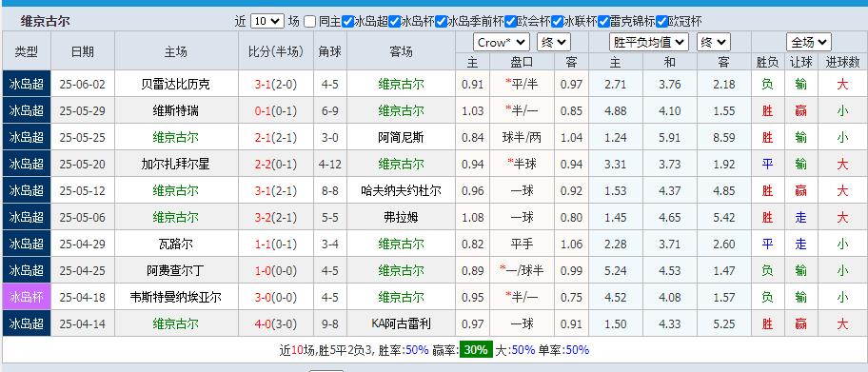Screen dimensions: 868x372
Task: Click the handicap 球半/两
Action: [522, 137]
